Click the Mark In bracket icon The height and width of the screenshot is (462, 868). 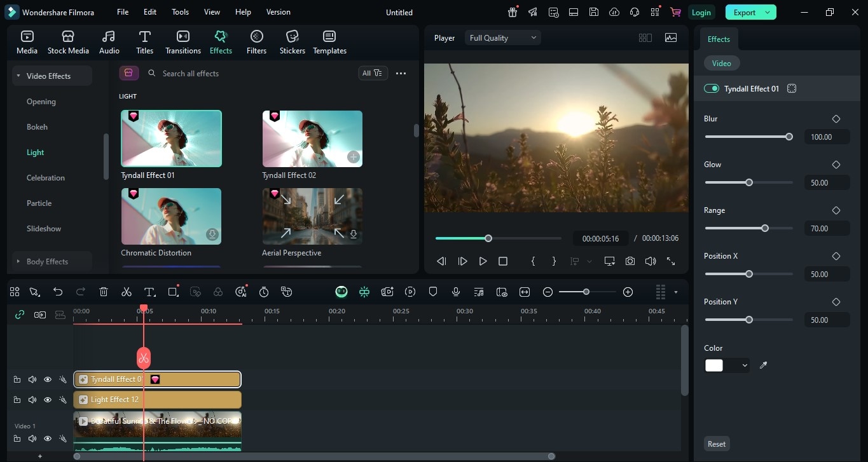533,261
